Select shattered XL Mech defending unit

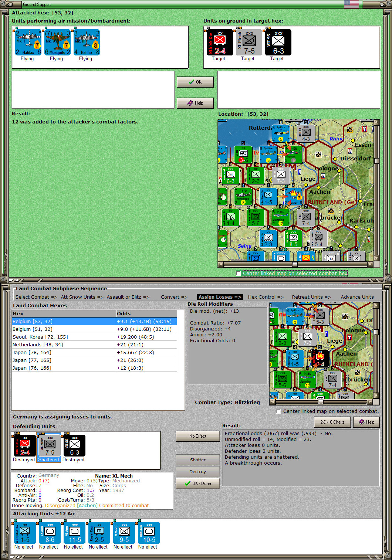pos(50,445)
